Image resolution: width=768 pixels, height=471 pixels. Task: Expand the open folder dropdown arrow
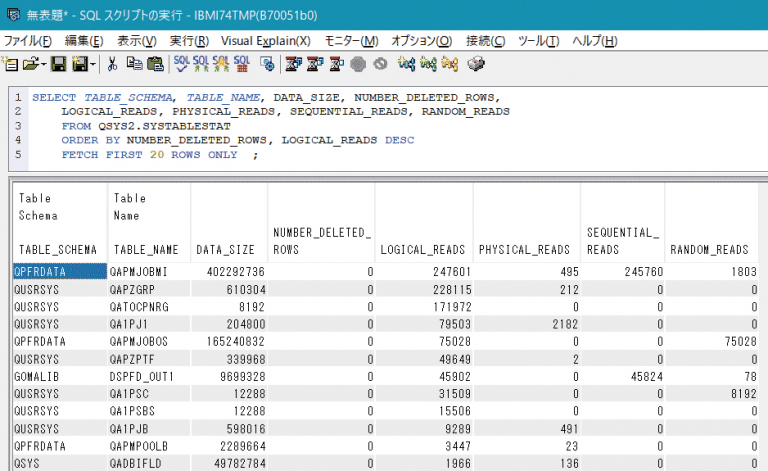click(44, 64)
